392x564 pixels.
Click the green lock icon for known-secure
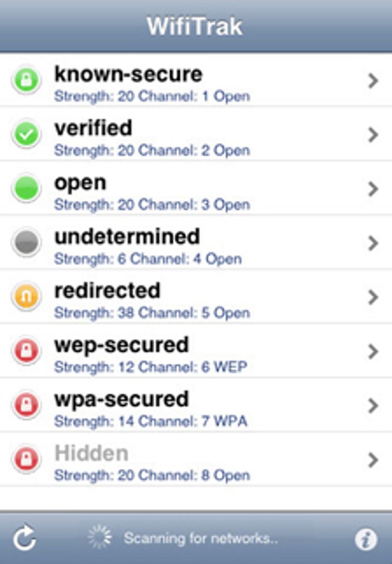pos(26,80)
